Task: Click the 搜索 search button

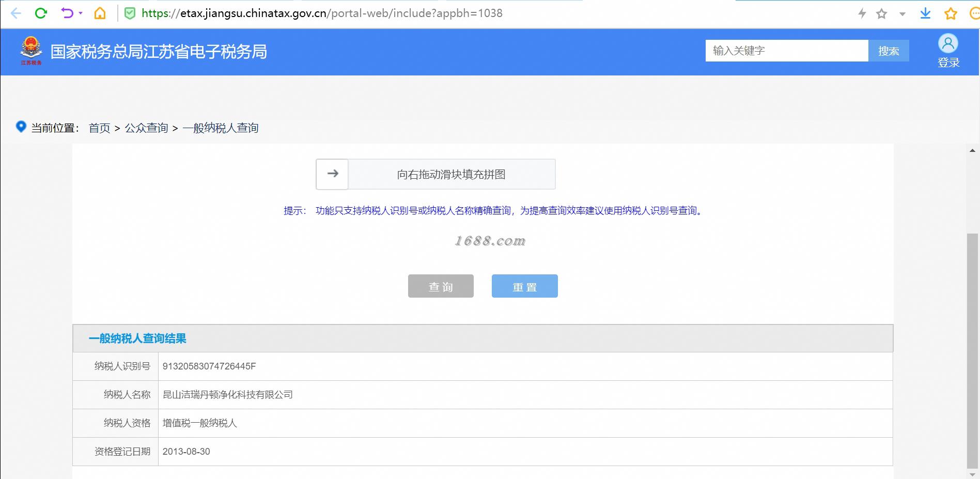Action: click(889, 51)
